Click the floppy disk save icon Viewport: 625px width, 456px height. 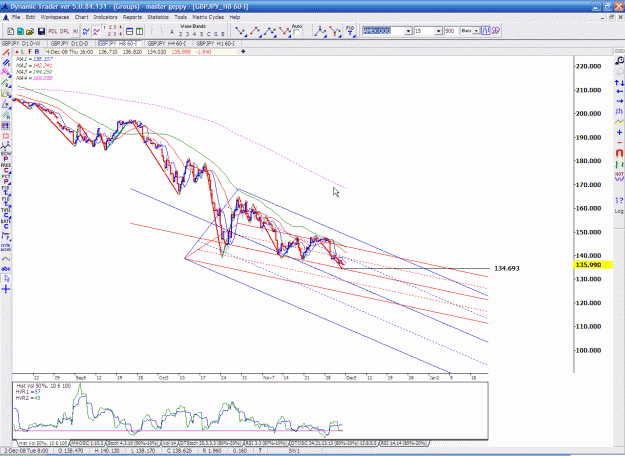coord(41,31)
